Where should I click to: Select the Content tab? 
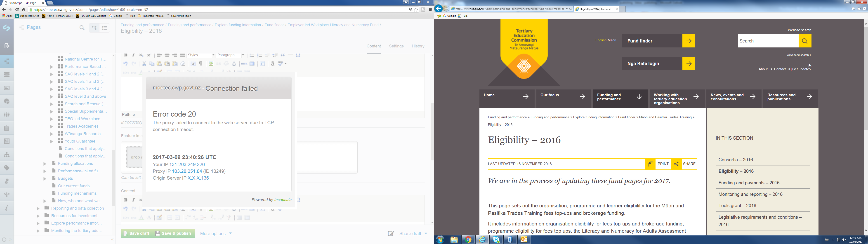coord(374,46)
